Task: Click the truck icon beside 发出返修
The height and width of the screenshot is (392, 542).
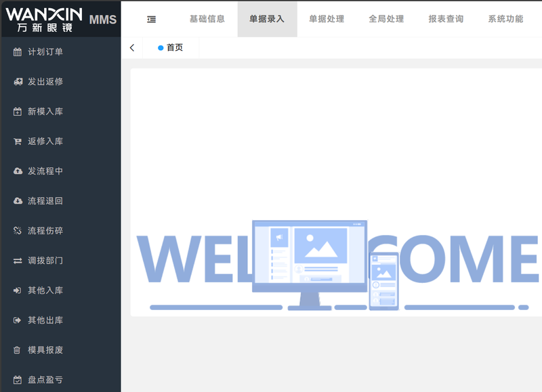Action: click(x=18, y=82)
